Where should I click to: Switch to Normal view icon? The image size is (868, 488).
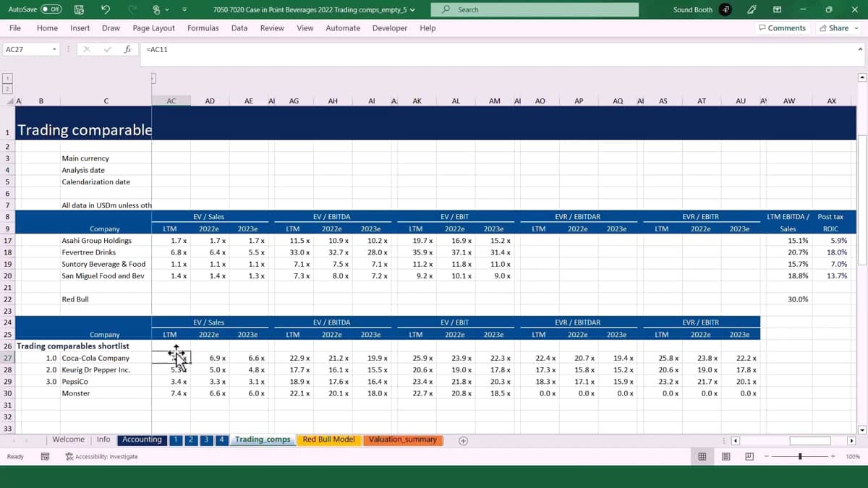click(702, 456)
